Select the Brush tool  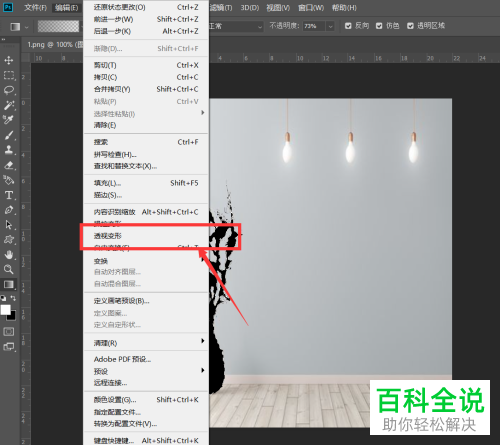tap(9, 135)
